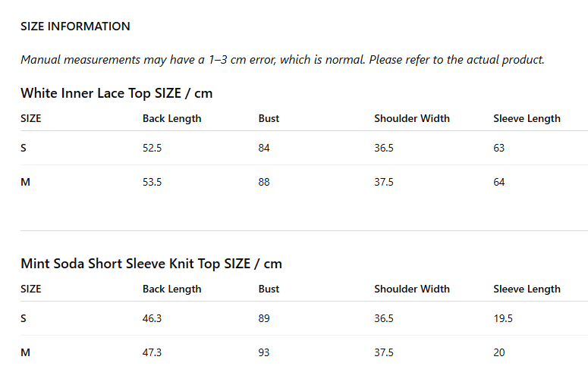Click Back Length header in Mint Soda table

point(171,289)
